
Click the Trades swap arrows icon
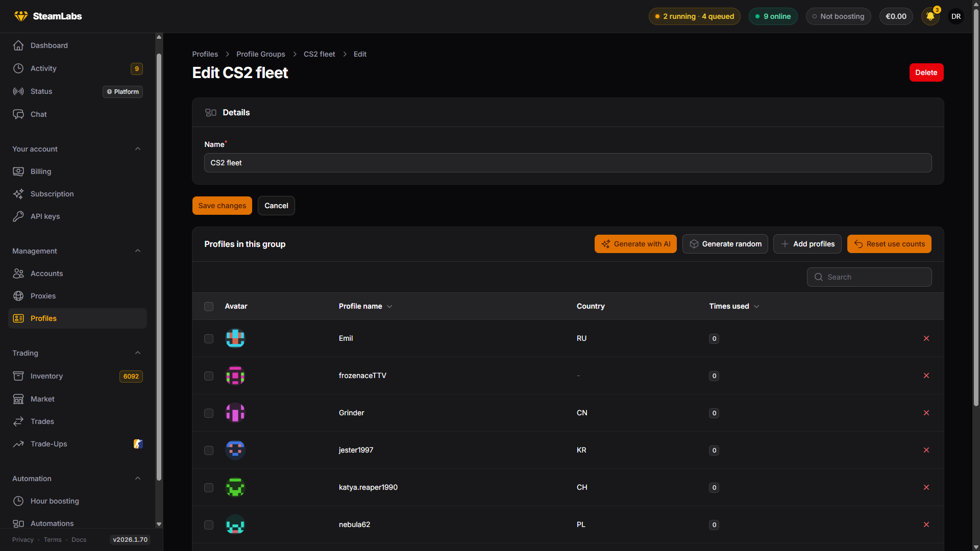(x=18, y=421)
